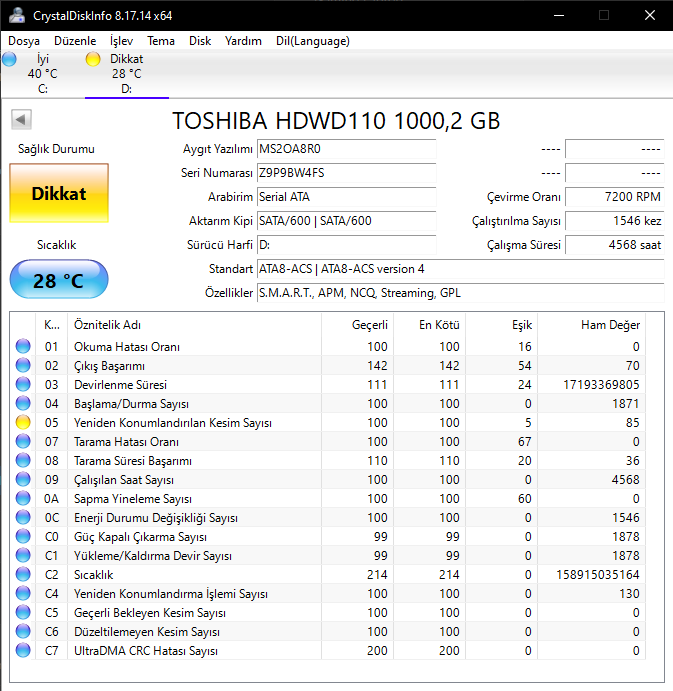Image resolution: width=673 pixels, height=691 pixels.
Task: Click the Çalıştırılma Sayısı value 1546 kez
Action: [x=614, y=221]
